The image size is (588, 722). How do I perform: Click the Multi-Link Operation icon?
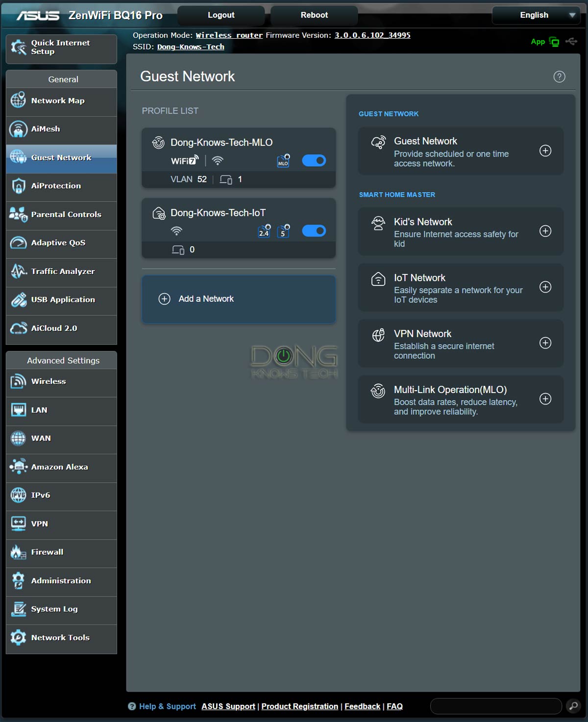pos(378,391)
